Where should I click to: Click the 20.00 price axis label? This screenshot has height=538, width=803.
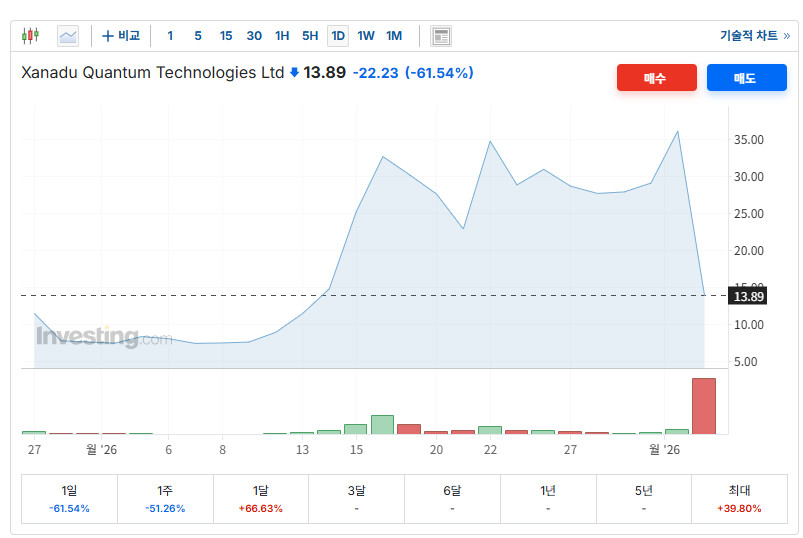[749, 251]
